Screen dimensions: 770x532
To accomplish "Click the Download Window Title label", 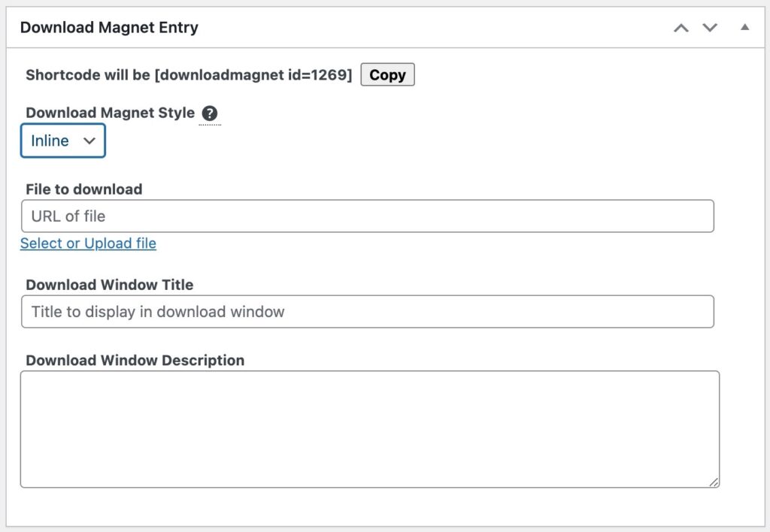I will 110,285.
